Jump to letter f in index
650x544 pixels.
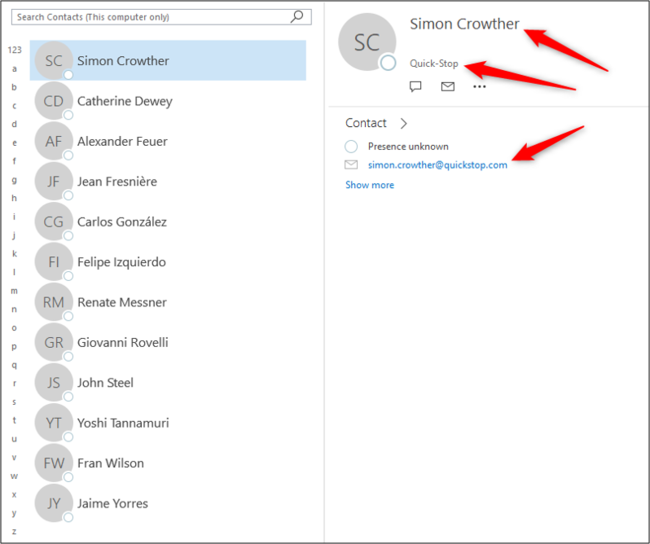pos(15,161)
